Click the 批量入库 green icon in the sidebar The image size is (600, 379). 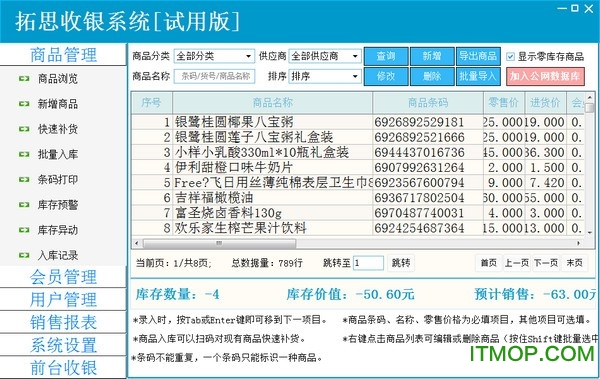click(x=24, y=154)
